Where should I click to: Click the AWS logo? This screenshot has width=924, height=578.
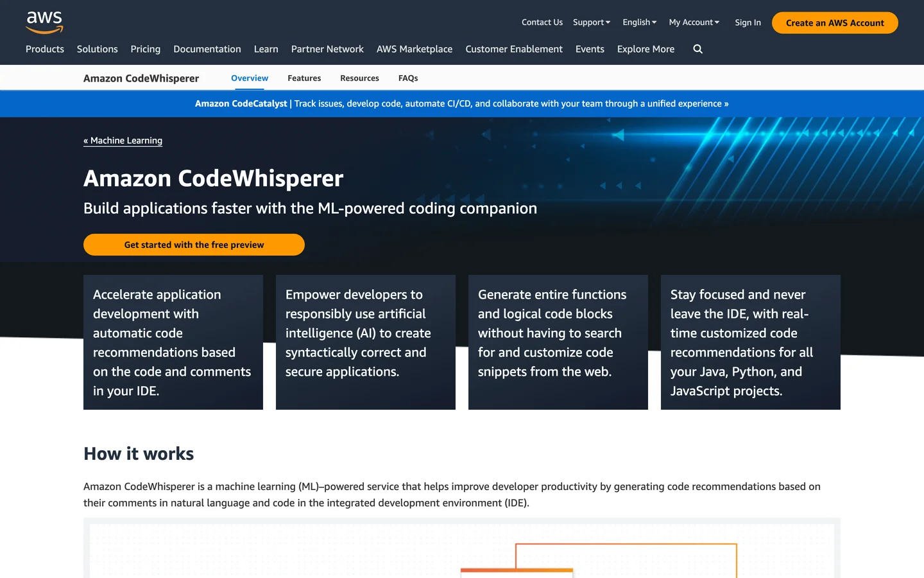click(44, 22)
